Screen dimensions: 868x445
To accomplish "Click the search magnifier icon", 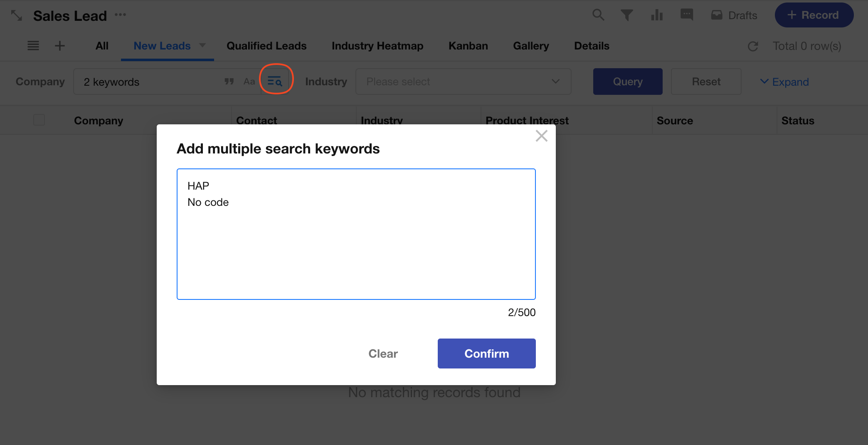I will point(598,15).
